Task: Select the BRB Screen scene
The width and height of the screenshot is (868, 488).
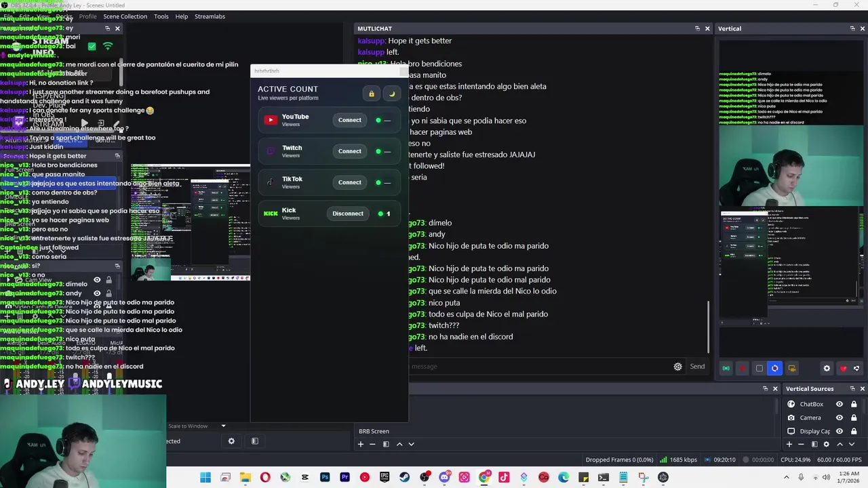Action: [374, 431]
